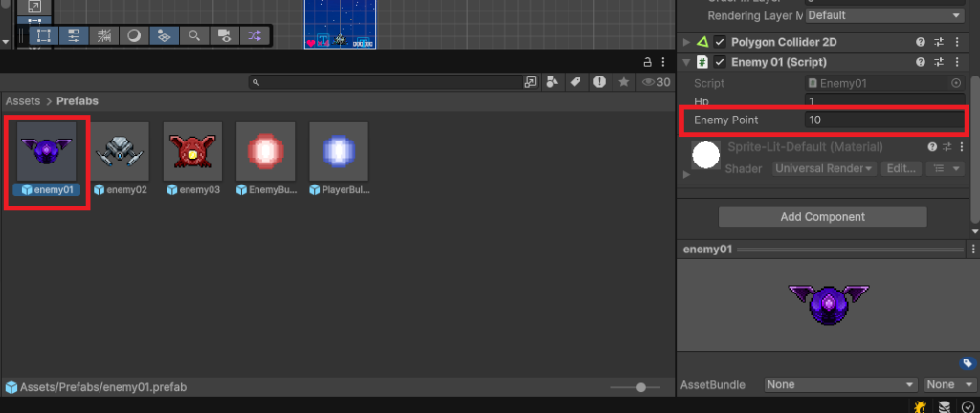This screenshot has width=980, height=413.
Task: Expand the tools overlay bottom arrow
Action: 7,42
